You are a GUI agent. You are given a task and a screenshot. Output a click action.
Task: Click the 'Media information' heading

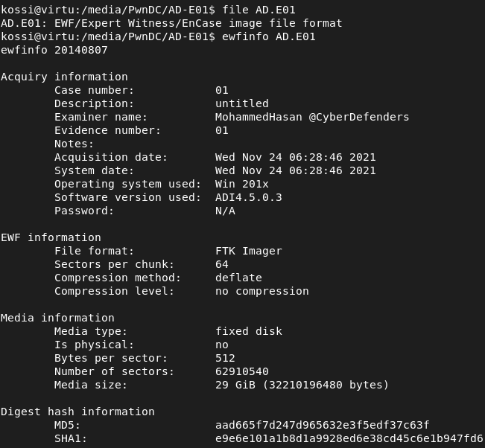[x=57, y=318]
